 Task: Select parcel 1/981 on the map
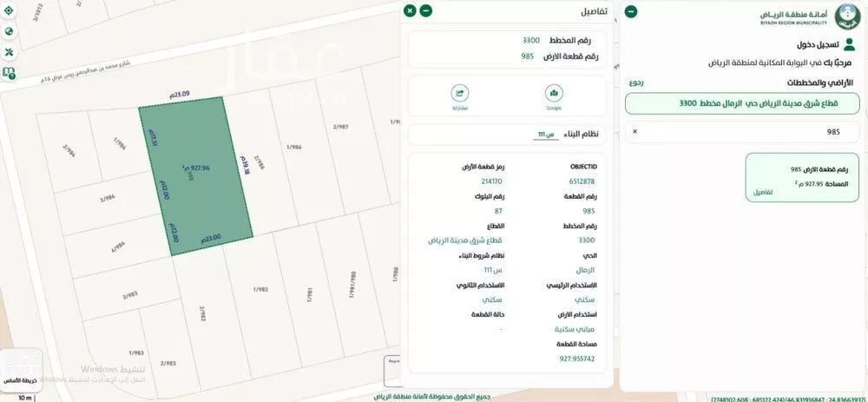click(x=310, y=294)
